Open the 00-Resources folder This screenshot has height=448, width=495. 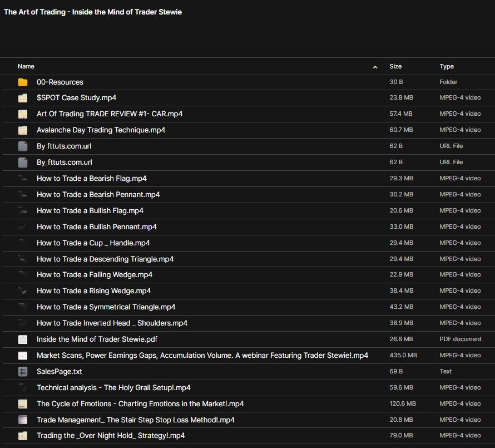coord(60,82)
